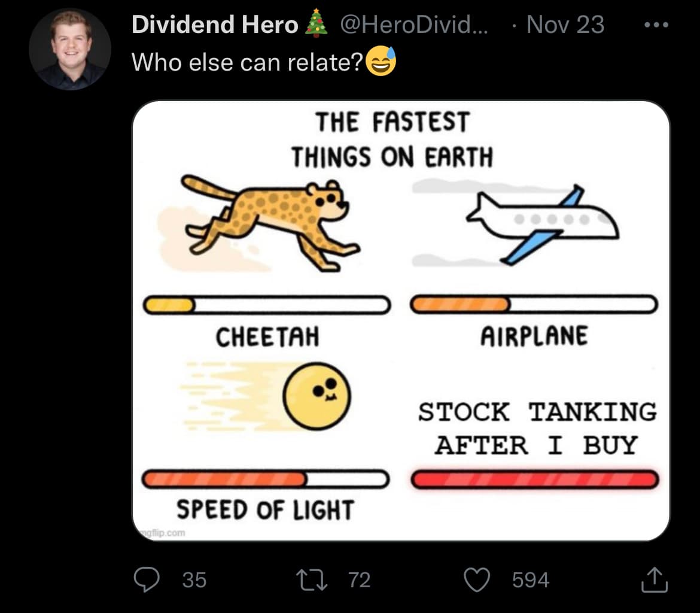Click the 'Stock tanking after I buy' text
This screenshot has height=613, width=700.
point(537,429)
